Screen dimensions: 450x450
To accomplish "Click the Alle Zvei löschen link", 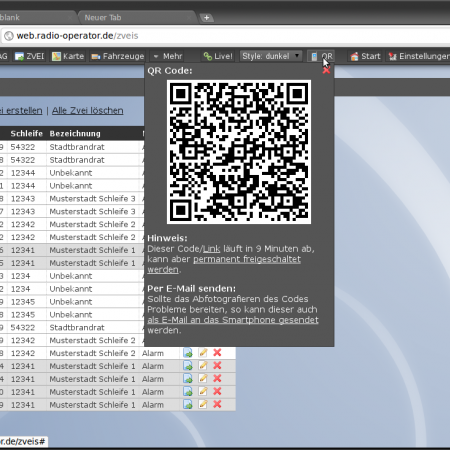I will (x=88, y=111).
